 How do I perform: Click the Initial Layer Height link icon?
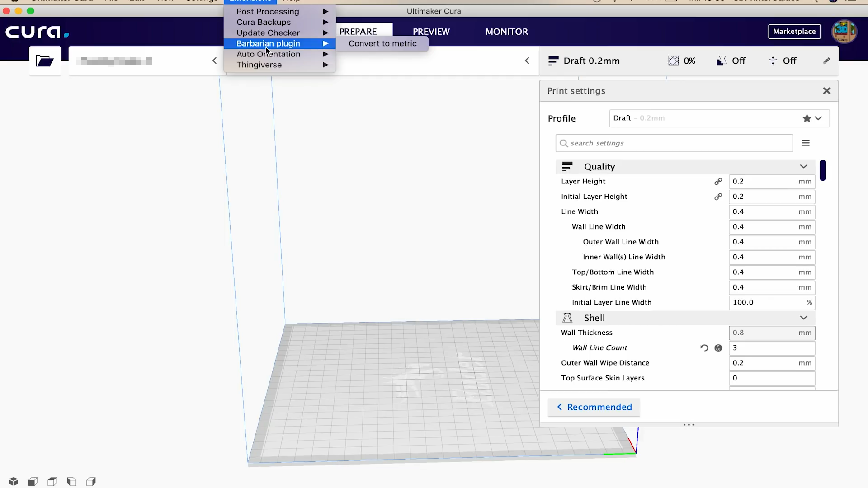718,197
